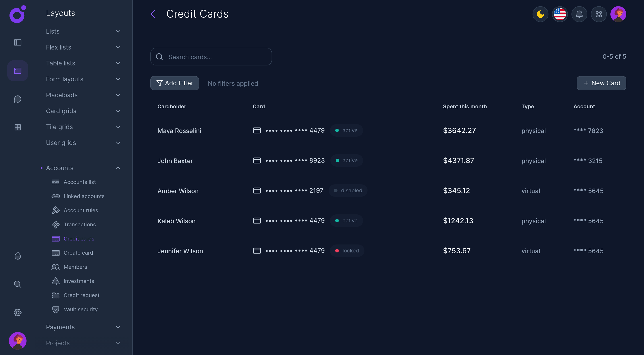The image size is (644, 355).
Task: Open the Members page
Action: pos(75,267)
